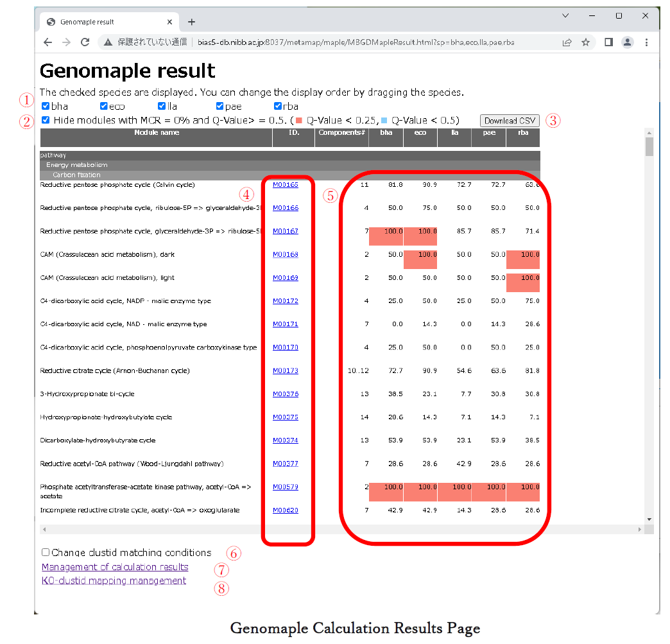Click the Download CSV button

510,121
